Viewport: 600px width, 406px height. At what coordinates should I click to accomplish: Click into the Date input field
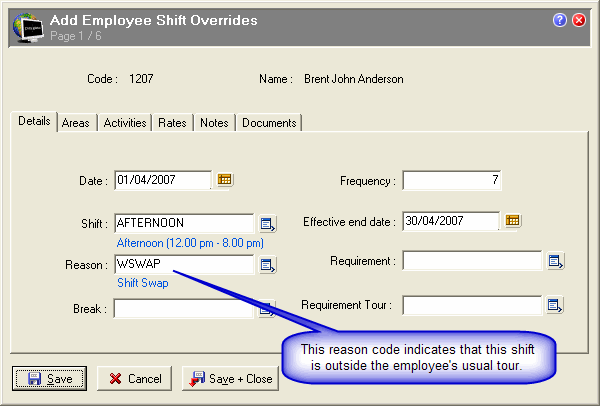pos(162,180)
